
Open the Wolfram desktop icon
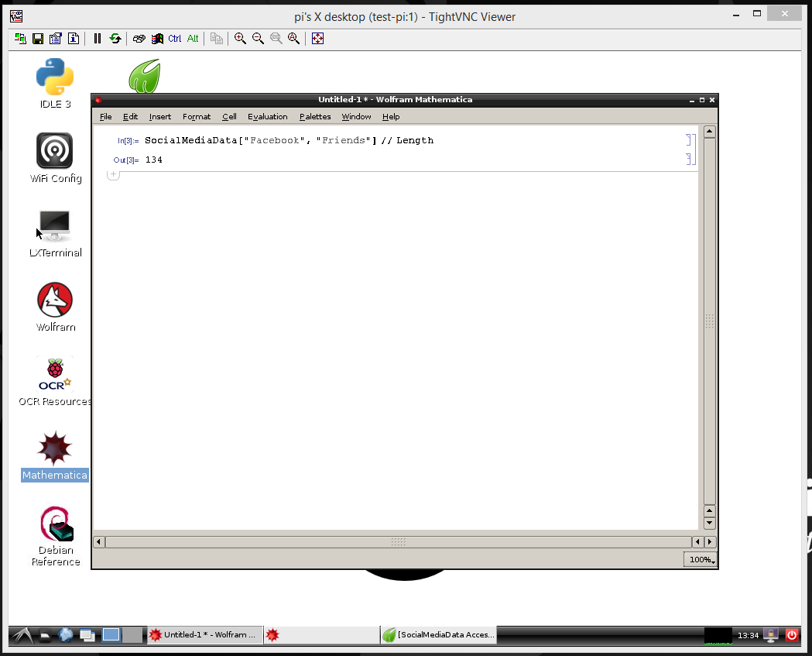click(x=56, y=307)
